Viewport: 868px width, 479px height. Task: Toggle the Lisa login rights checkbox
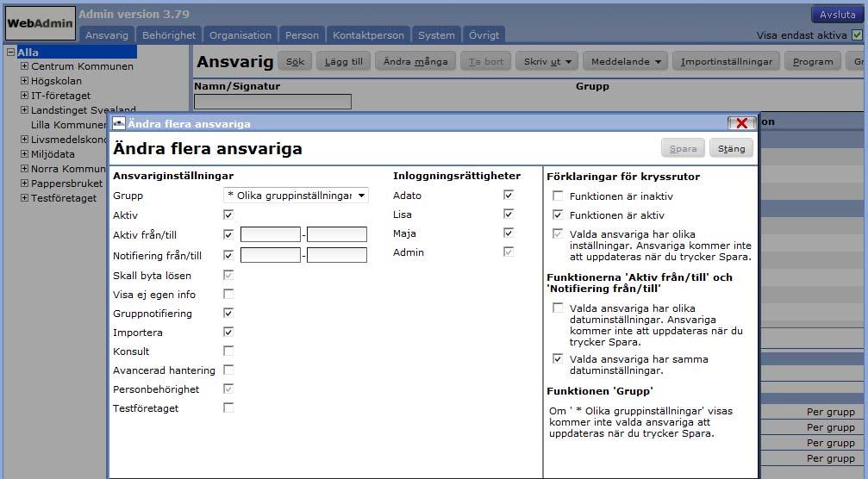point(509,214)
